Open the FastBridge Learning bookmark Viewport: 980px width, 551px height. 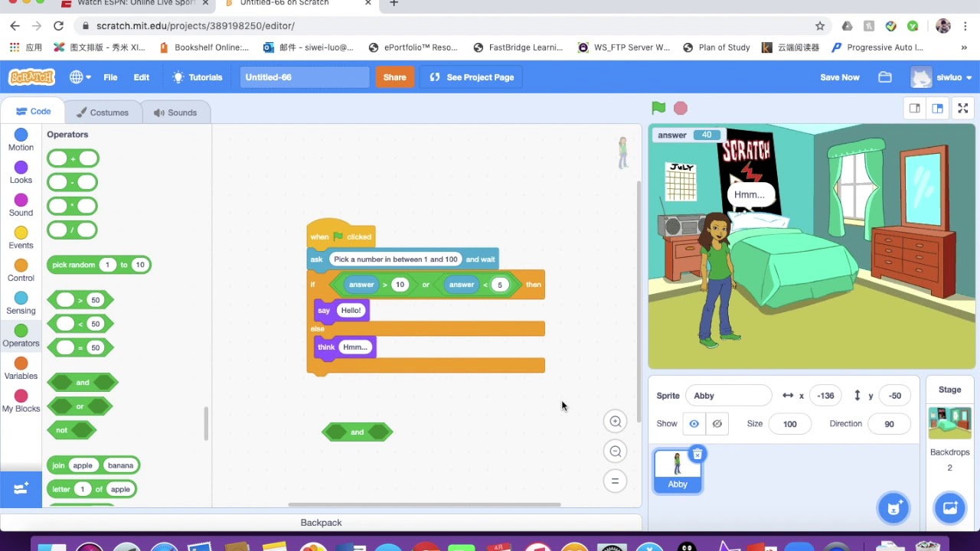pyautogui.click(x=518, y=47)
